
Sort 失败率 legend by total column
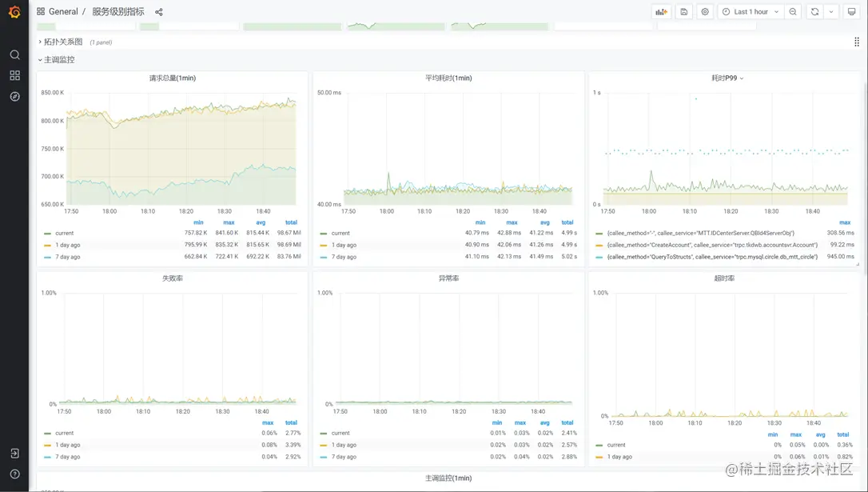pos(291,422)
